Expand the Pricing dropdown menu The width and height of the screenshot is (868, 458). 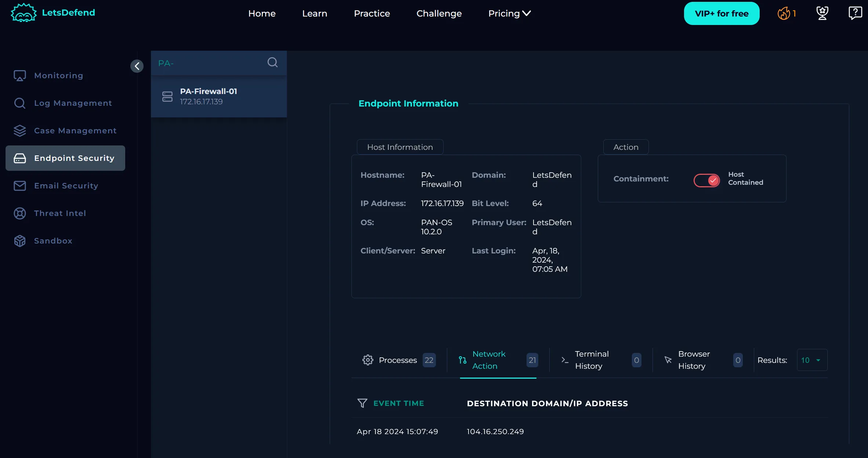tap(509, 14)
